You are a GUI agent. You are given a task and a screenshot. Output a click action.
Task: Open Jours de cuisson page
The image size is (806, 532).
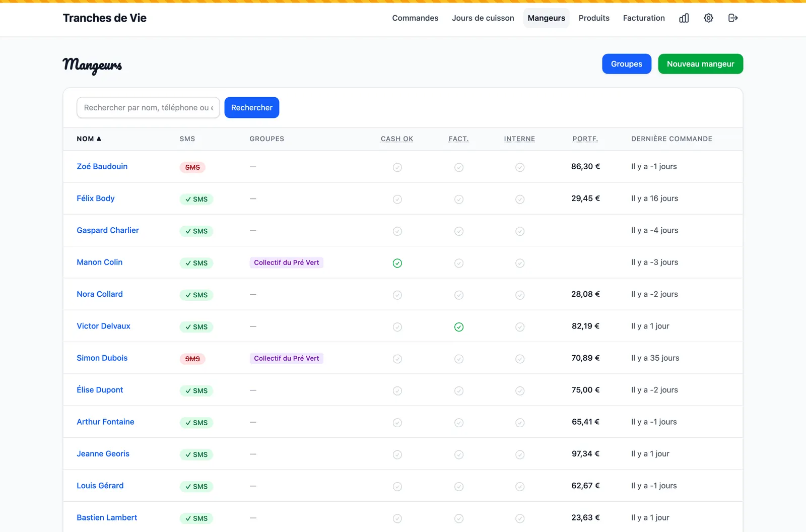(x=483, y=18)
